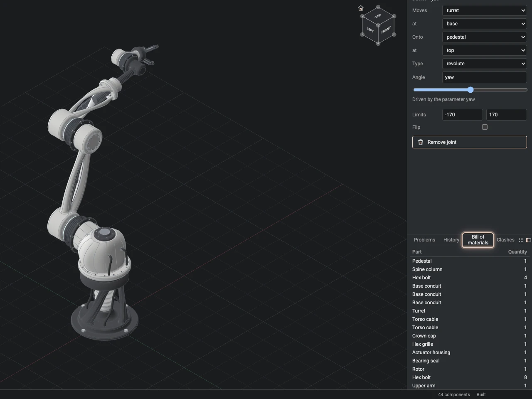Toggle the side panel layout icon
The height and width of the screenshot is (399, 532).
(x=529, y=240)
